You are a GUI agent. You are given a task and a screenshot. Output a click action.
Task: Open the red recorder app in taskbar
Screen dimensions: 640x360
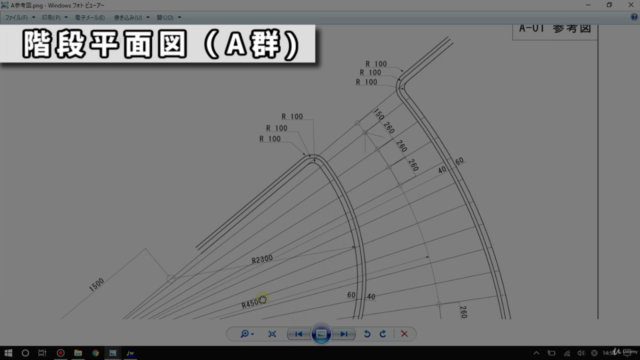coord(60,353)
